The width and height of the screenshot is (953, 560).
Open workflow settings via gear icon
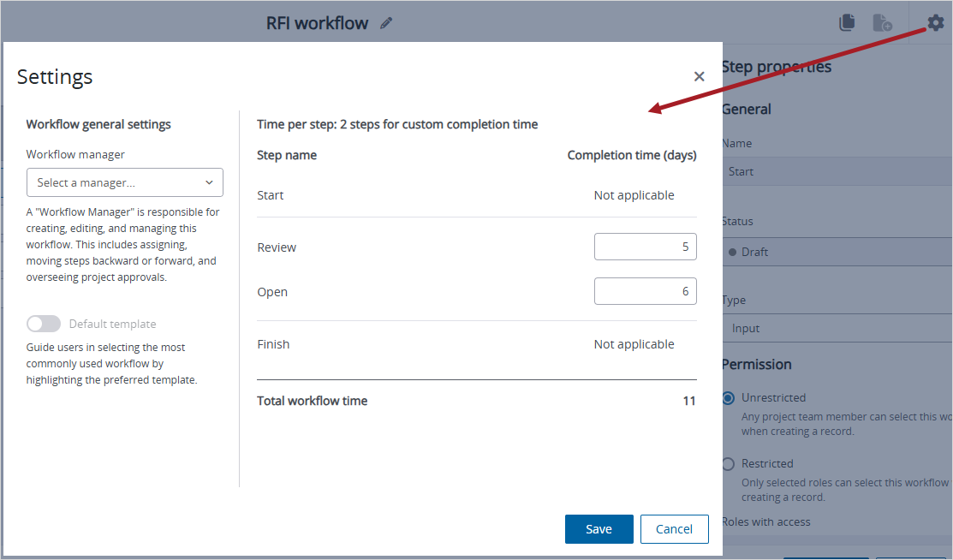(x=936, y=22)
